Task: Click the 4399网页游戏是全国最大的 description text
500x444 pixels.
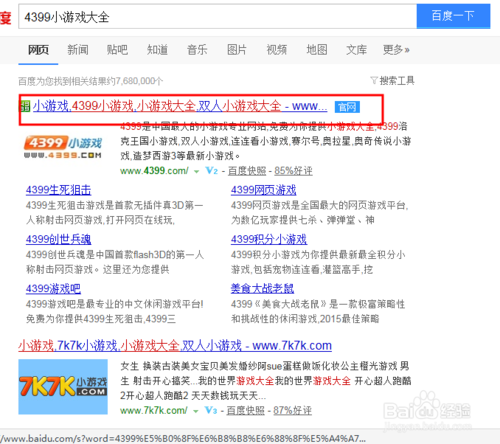Action: click(x=319, y=213)
